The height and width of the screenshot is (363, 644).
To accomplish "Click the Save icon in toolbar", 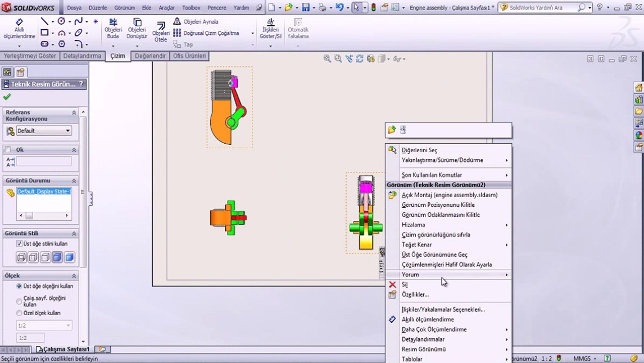I will click(305, 8).
